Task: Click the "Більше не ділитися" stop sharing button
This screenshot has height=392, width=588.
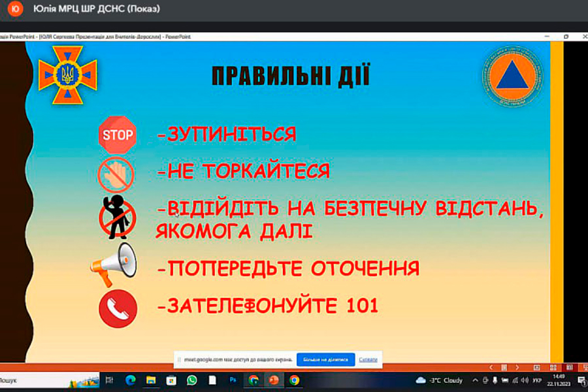Action: point(325,359)
